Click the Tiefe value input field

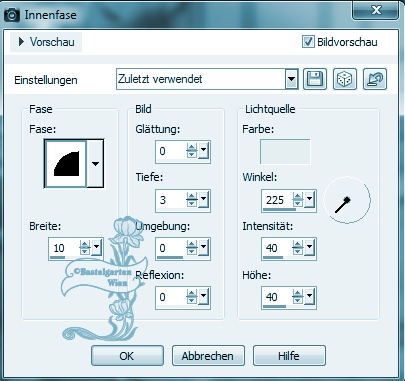(171, 200)
